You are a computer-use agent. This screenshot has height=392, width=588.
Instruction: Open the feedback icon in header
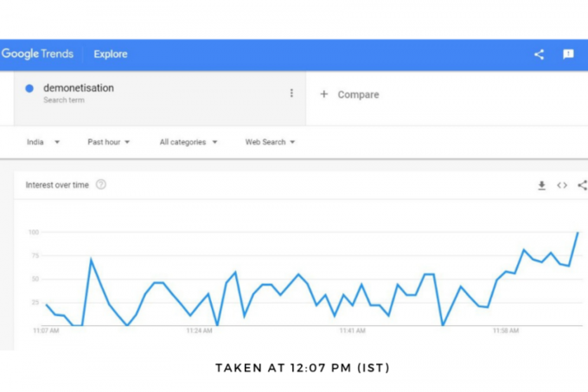tap(568, 55)
